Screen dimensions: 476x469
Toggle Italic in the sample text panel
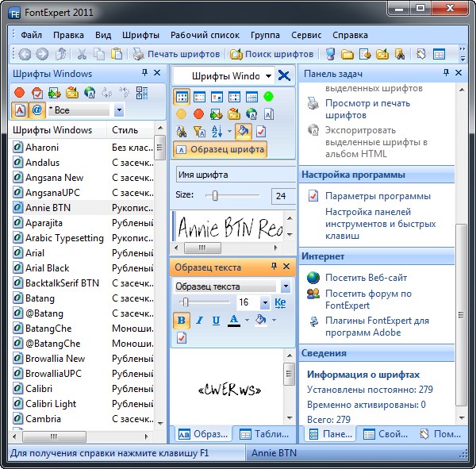click(x=199, y=321)
